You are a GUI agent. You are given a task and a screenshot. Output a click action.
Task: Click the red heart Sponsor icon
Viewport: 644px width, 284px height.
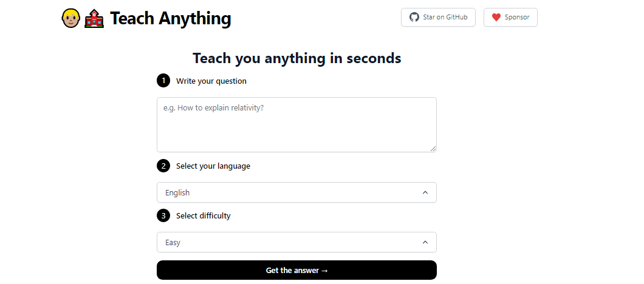tap(496, 17)
